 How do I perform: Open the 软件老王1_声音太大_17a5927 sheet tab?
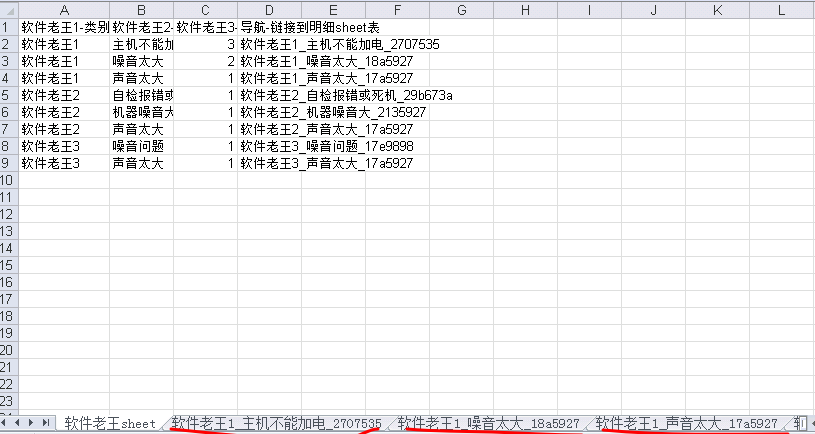pos(687,424)
